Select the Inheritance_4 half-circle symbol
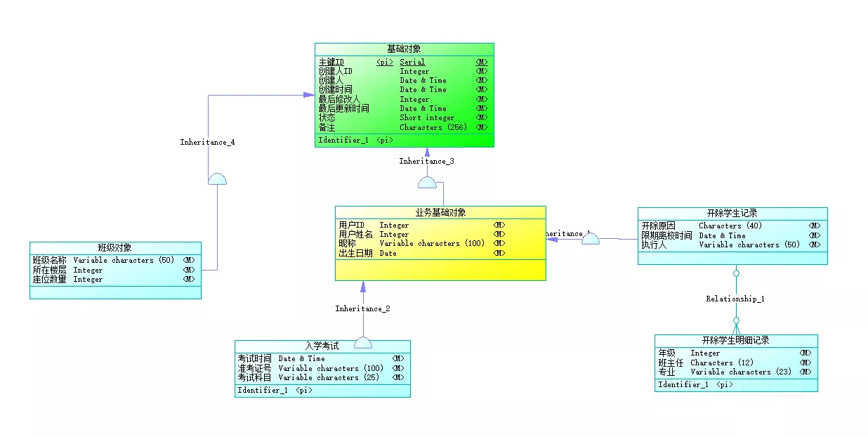Image resolution: width=868 pixels, height=437 pixels. click(x=217, y=178)
